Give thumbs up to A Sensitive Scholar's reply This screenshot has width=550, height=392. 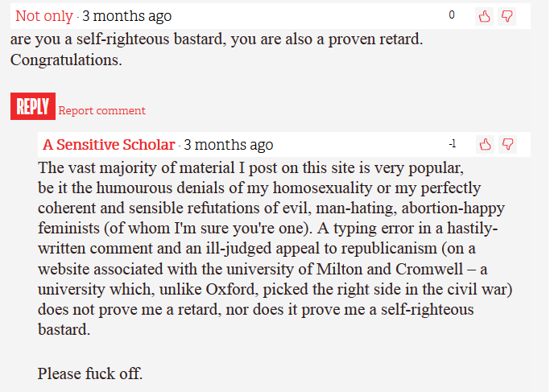[485, 144]
